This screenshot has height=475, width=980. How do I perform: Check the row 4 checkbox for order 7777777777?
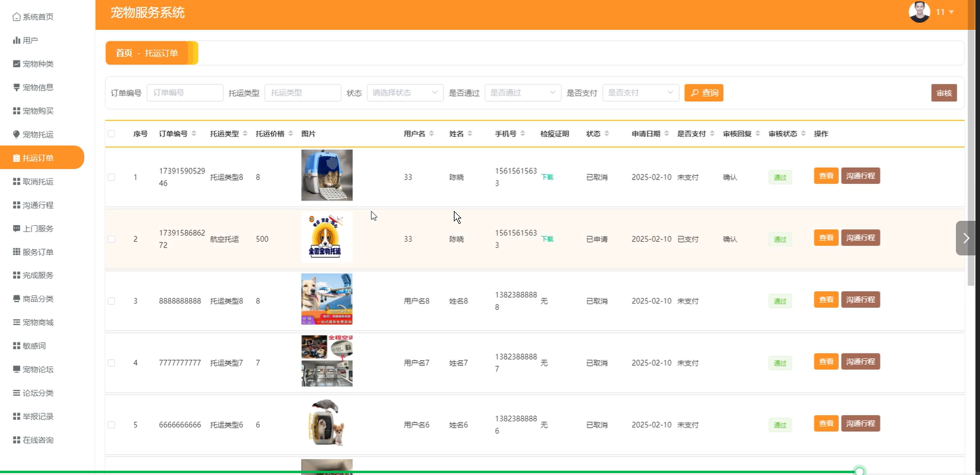[111, 363]
